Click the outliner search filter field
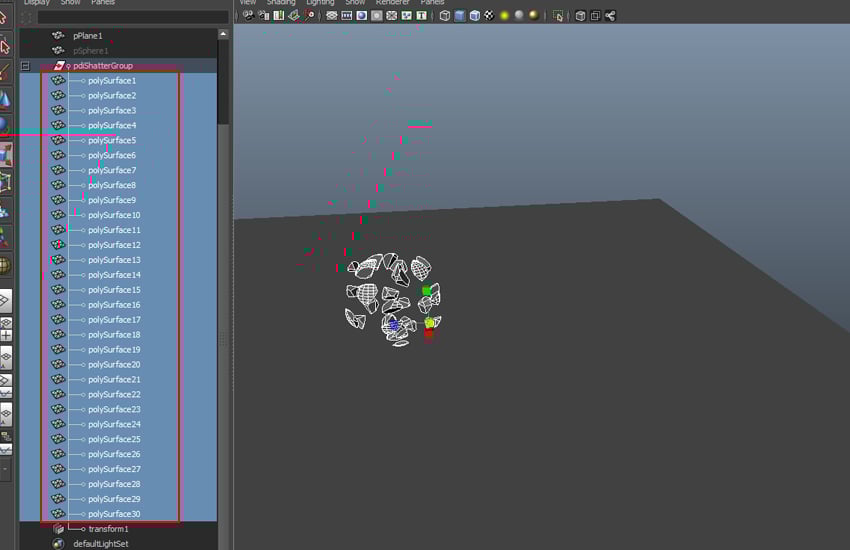Viewport: 850px width, 550px height. 133,17
